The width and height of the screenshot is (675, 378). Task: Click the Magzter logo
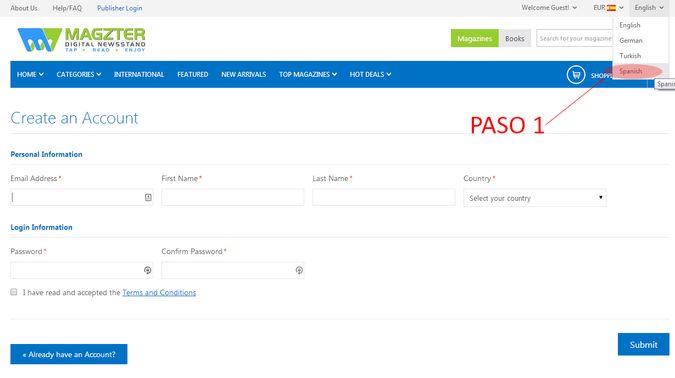(x=81, y=40)
